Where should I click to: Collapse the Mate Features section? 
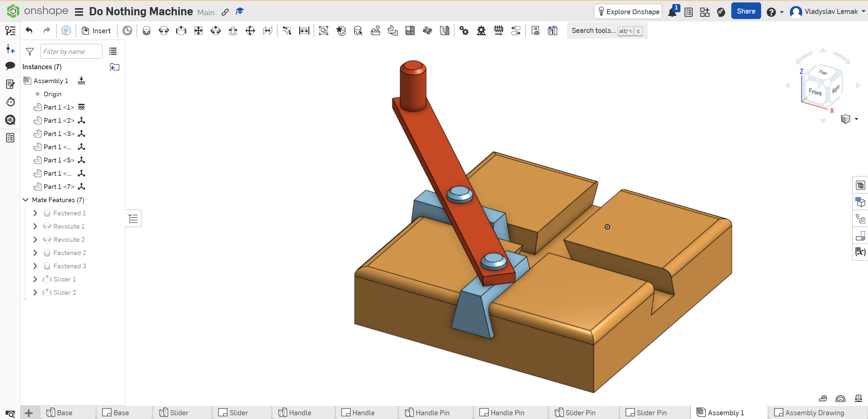coord(25,200)
